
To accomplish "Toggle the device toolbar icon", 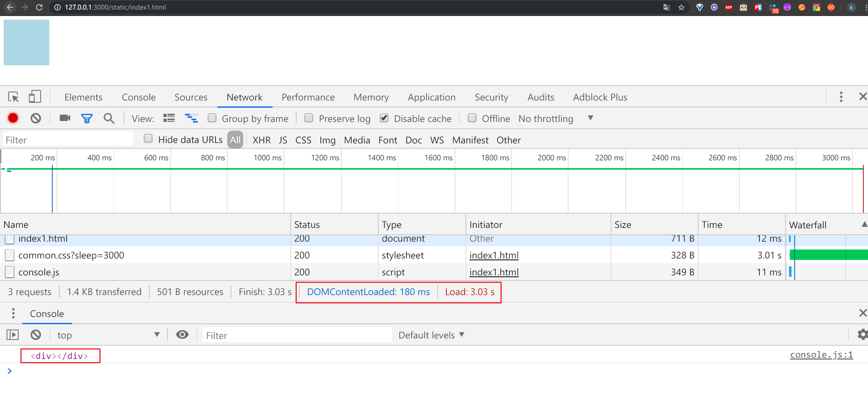I will point(35,97).
